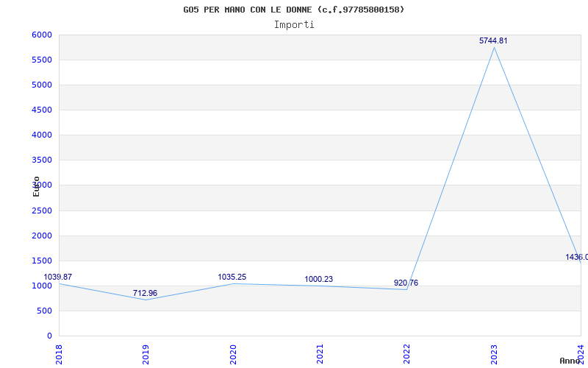Select the 2500 y-axis value

point(42,210)
